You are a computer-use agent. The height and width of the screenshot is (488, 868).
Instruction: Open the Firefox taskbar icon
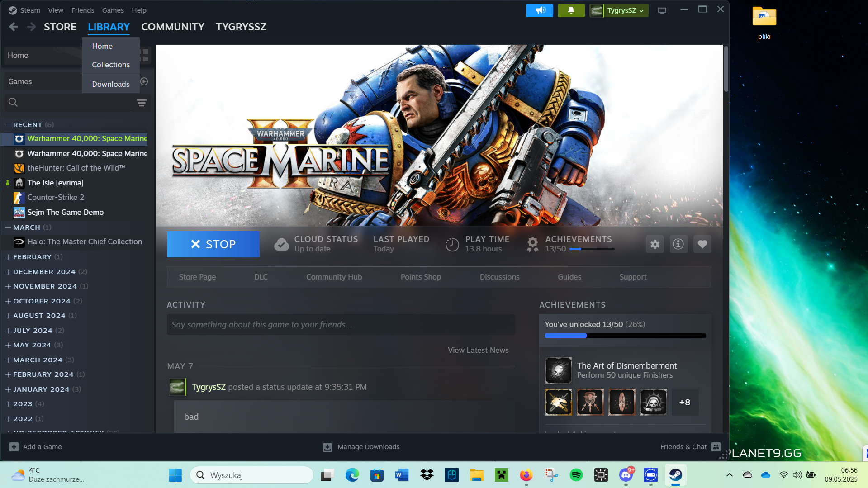pyautogui.click(x=526, y=475)
